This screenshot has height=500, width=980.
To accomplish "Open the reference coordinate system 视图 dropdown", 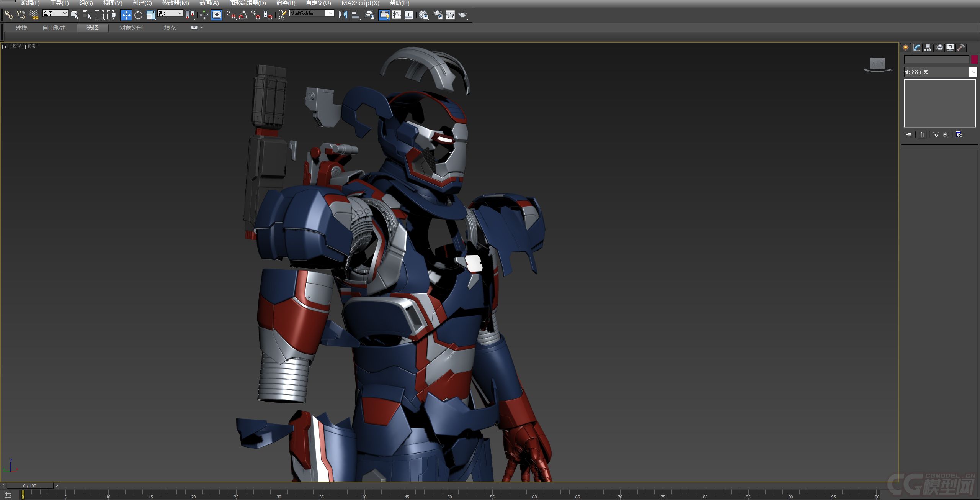I will (170, 13).
